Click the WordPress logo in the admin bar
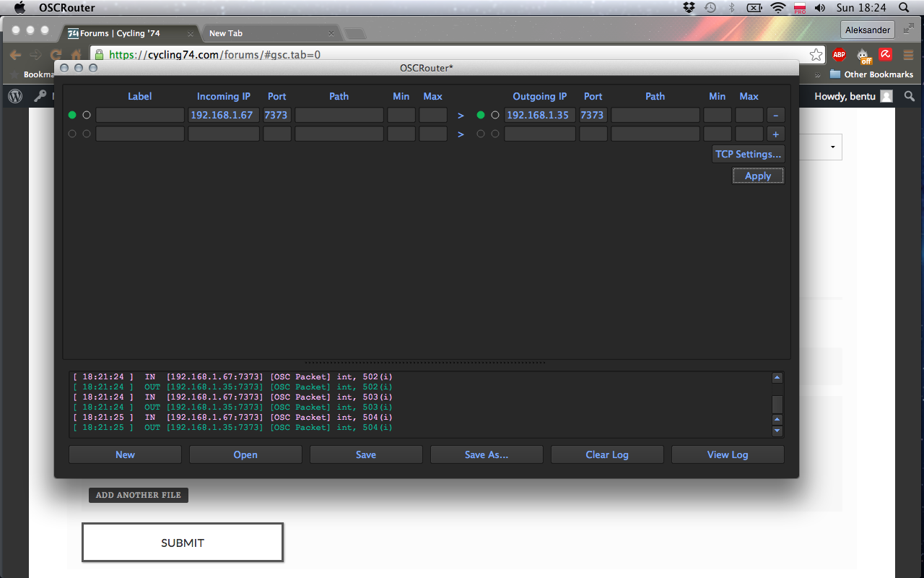This screenshot has width=924, height=578. tap(14, 96)
